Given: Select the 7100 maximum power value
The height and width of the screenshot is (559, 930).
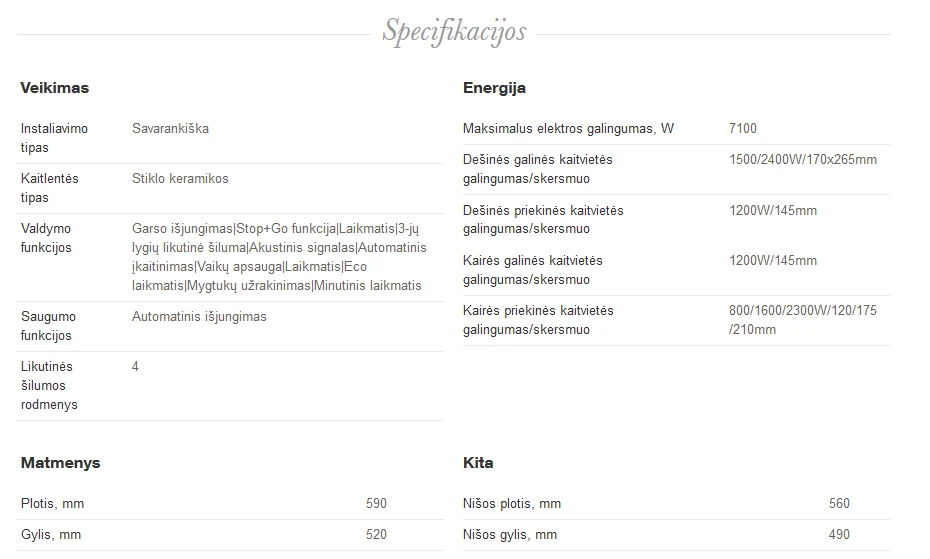Looking at the screenshot, I should (x=743, y=128).
